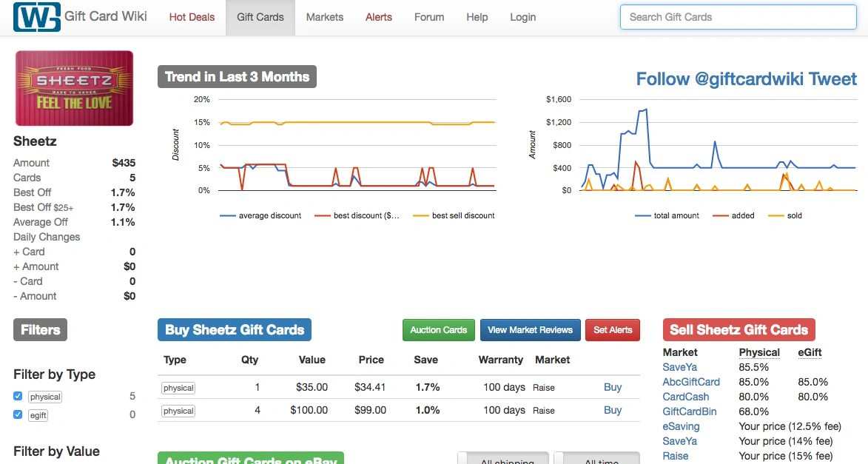Follow the @giftcardwiki Tweet link
Image resolution: width=868 pixels, height=464 pixels.
pos(746,78)
